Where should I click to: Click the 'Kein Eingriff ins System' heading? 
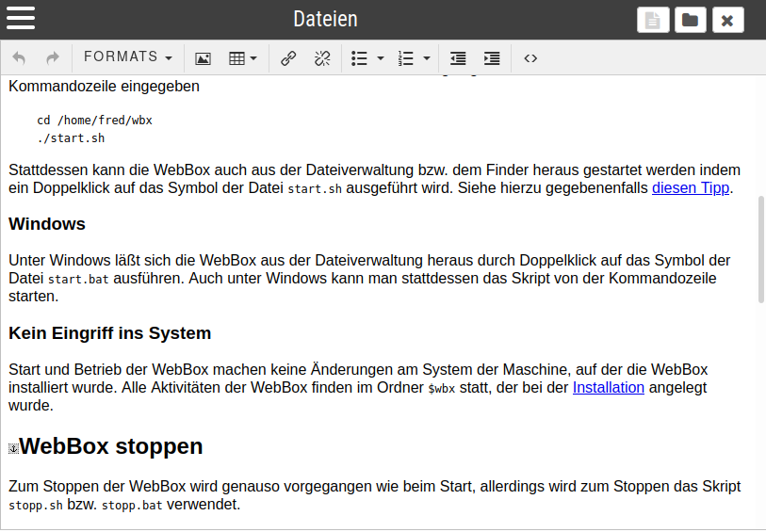[x=110, y=333]
